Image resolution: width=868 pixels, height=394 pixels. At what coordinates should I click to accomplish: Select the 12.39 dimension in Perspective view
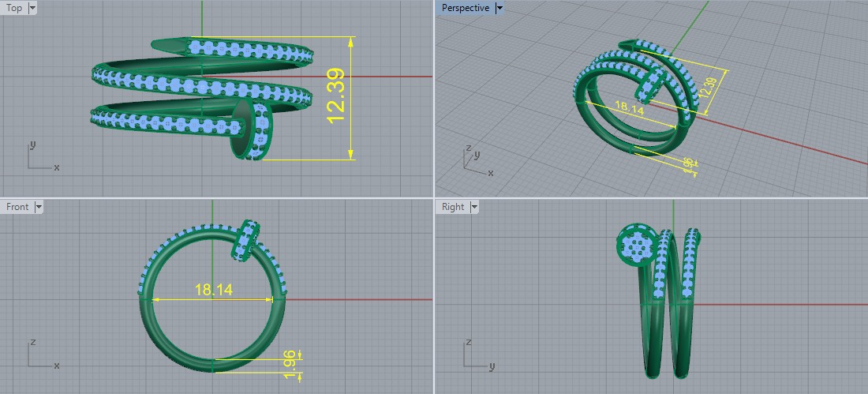point(709,87)
